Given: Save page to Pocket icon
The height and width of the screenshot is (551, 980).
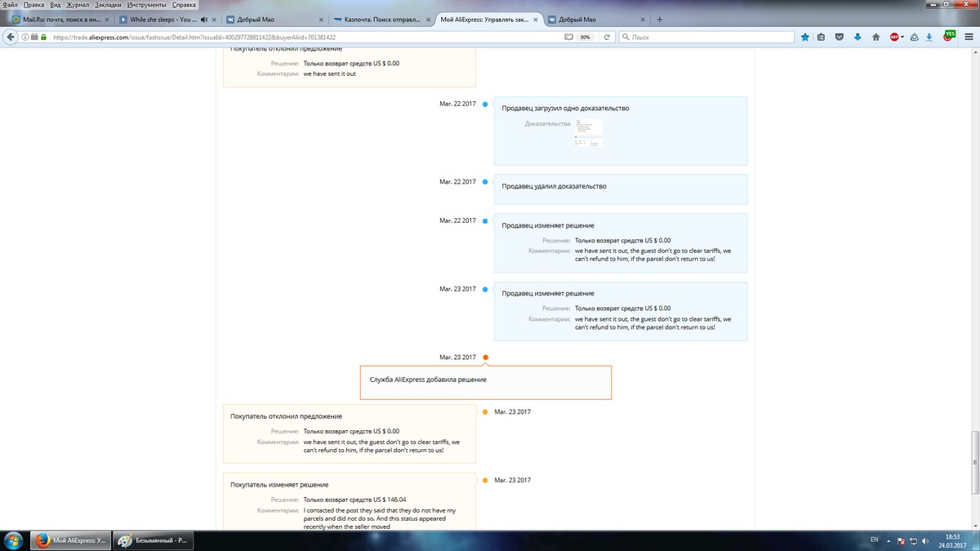Looking at the screenshot, I should click(x=840, y=37).
